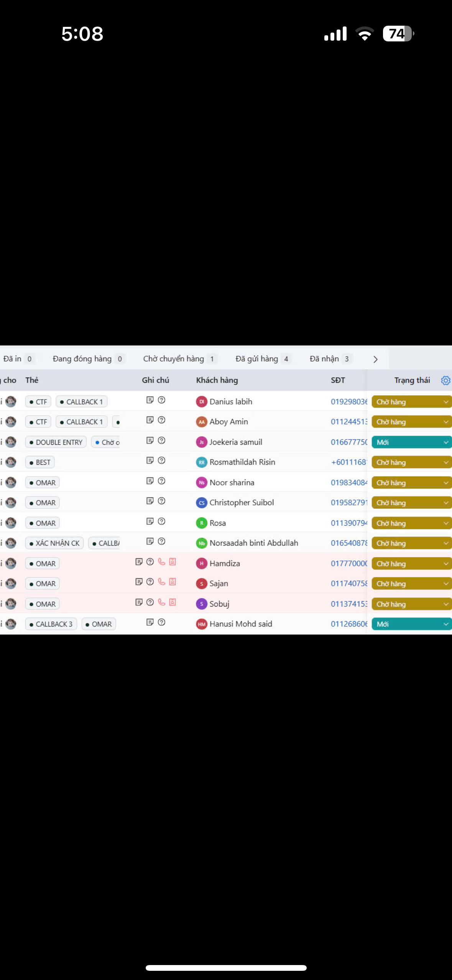The image size is (452, 980).
Task: Switch to the Chờ chuyển hàng tab
Action: tap(174, 359)
